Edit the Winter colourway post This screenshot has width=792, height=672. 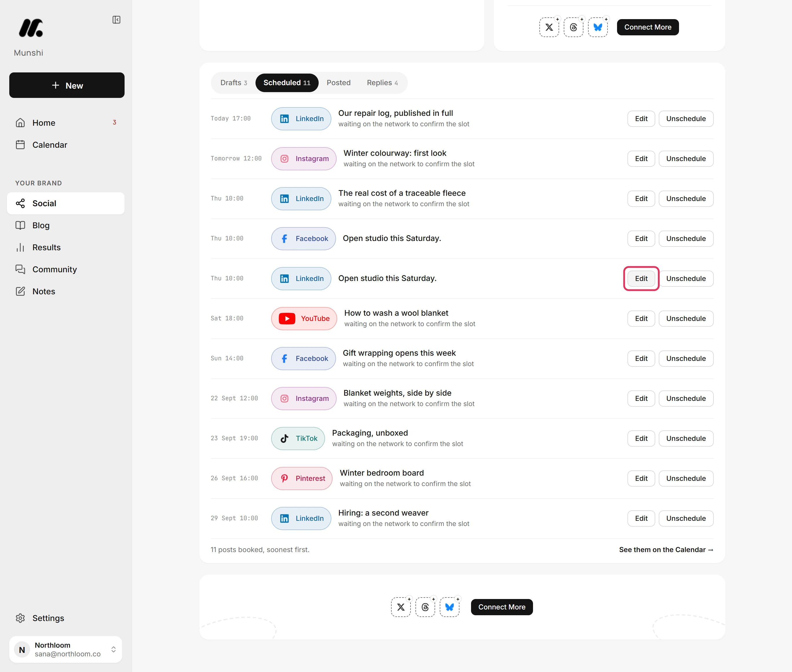click(x=641, y=159)
